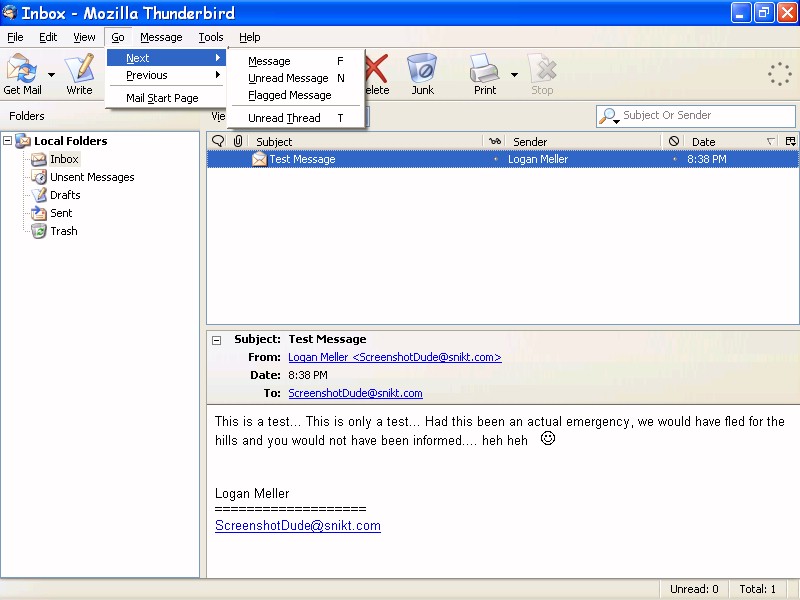Open the Get Mail dropdown arrow
The image size is (800, 600).
pos(52,75)
